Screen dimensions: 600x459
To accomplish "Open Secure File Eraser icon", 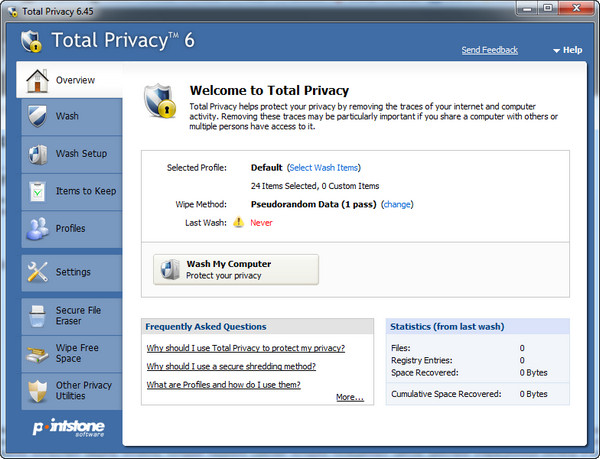I will point(37,317).
